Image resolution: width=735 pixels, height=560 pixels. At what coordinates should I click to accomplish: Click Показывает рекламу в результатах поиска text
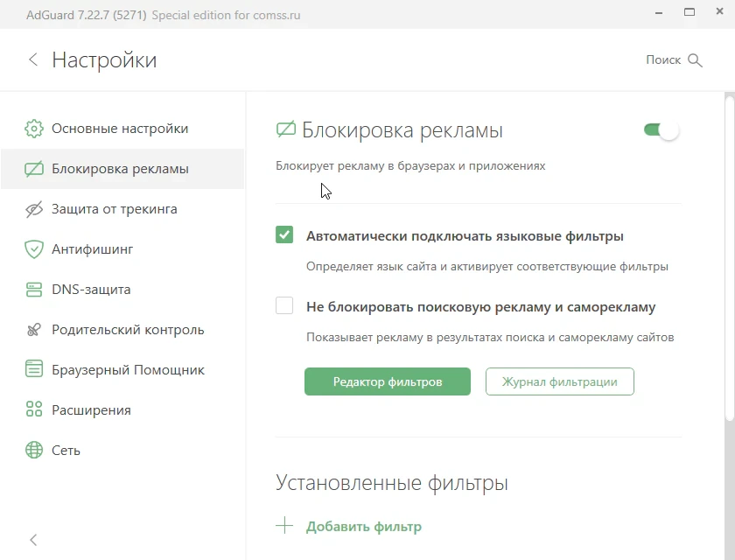pos(490,338)
